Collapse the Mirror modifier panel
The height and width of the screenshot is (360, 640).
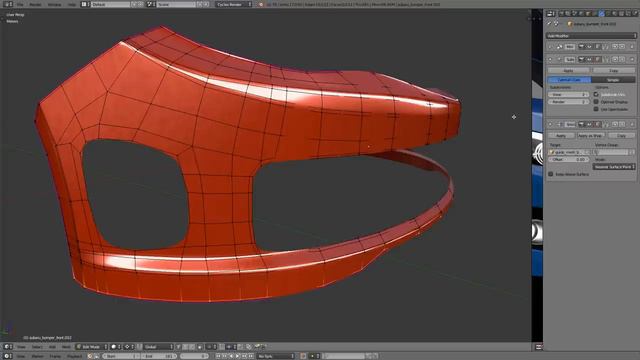pyautogui.click(x=550, y=47)
